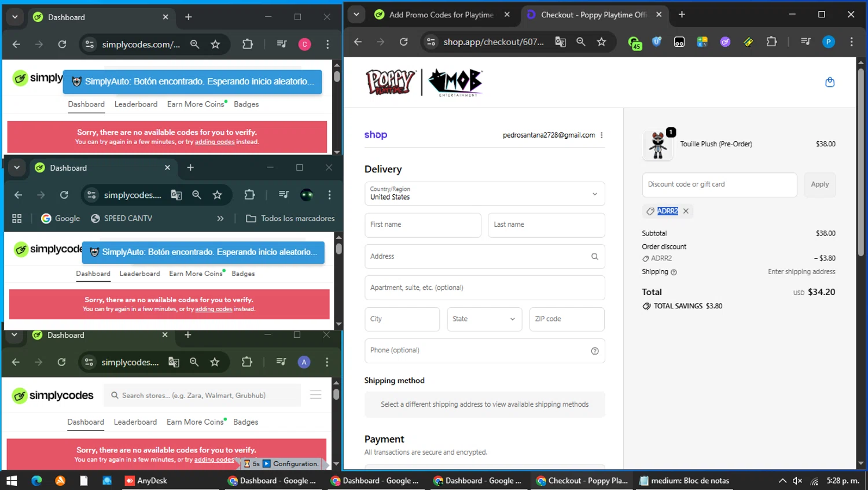Viewport: 868px width, 490px height.
Task: Open the green extension with the 45 badge
Action: [x=635, y=42]
